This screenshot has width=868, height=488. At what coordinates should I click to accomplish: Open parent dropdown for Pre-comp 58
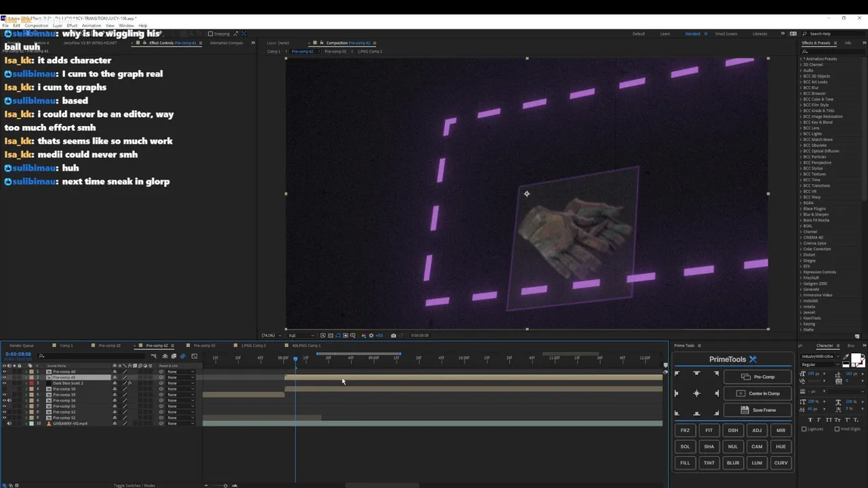[x=180, y=389]
